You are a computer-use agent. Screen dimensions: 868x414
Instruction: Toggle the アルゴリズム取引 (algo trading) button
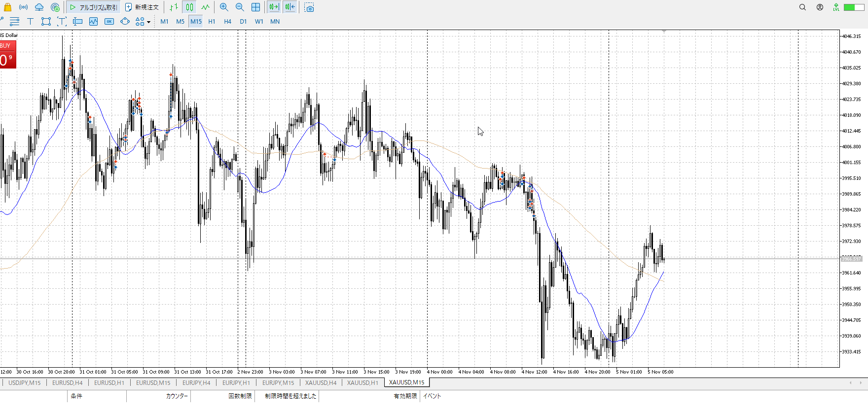click(x=94, y=7)
